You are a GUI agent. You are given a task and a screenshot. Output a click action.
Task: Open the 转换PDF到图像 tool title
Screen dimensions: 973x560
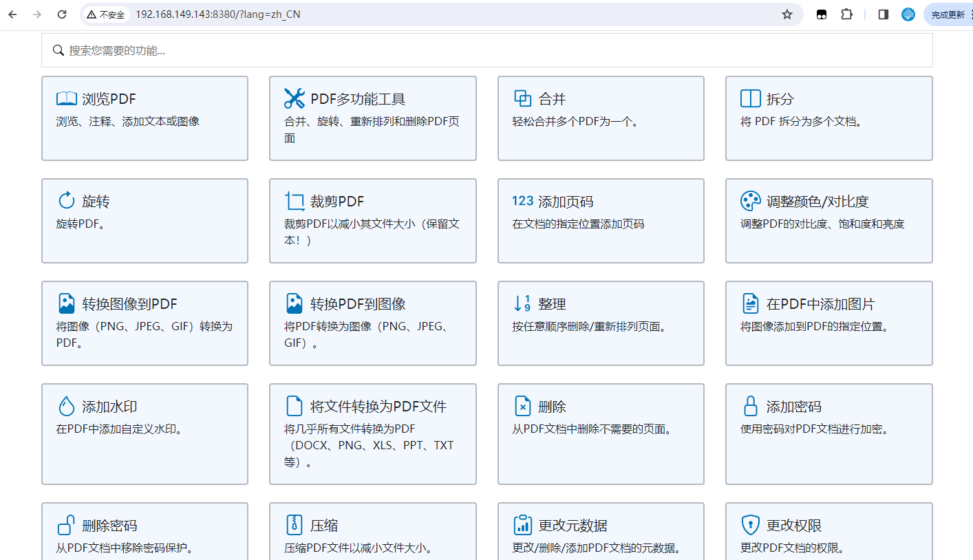pos(358,304)
